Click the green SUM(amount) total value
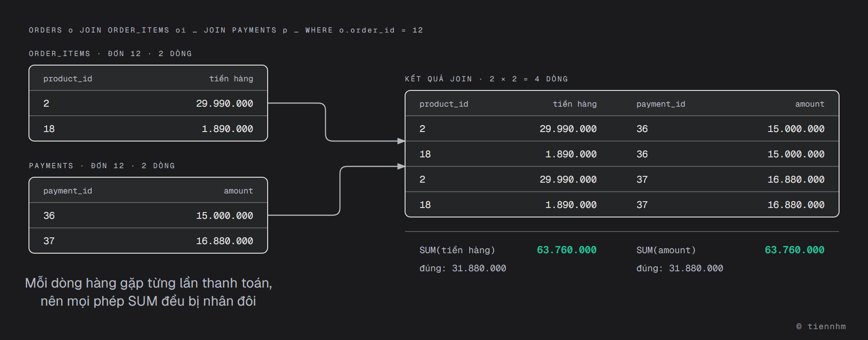Image resolution: width=868 pixels, height=340 pixels. [x=795, y=250]
